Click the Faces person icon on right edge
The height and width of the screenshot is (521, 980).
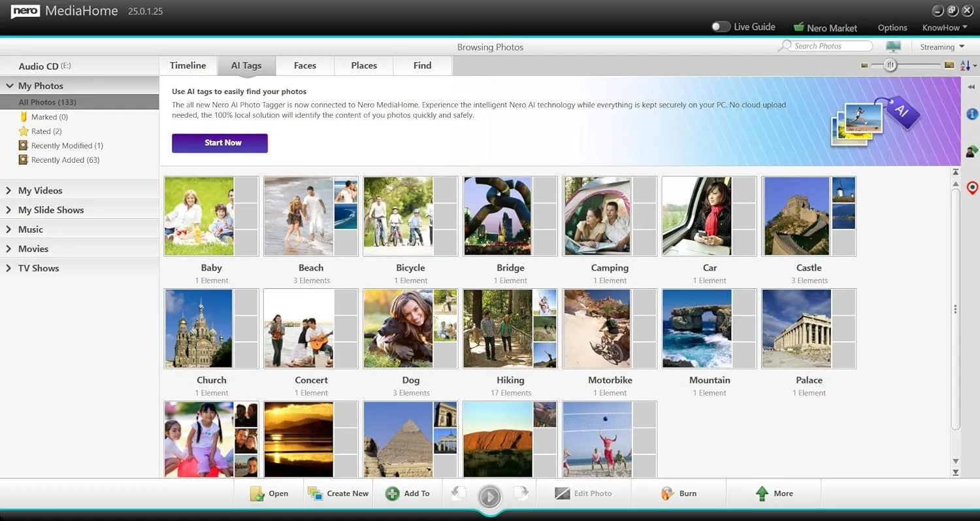click(972, 151)
